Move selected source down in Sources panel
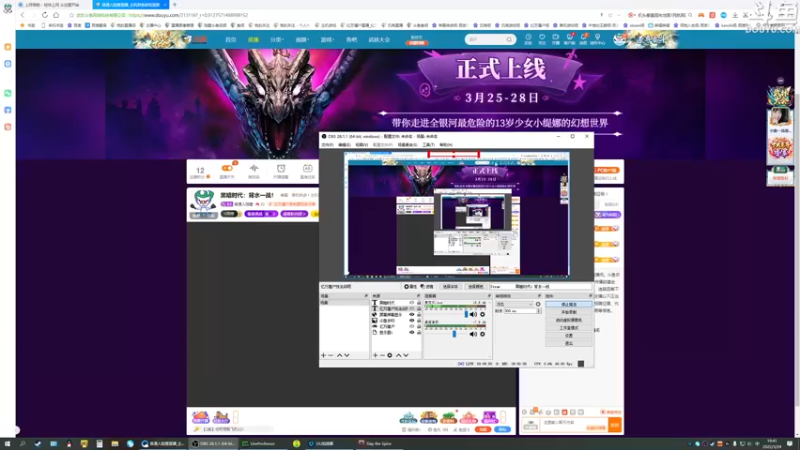This screenshot has width=800, height=450. [x=406, y=355]
